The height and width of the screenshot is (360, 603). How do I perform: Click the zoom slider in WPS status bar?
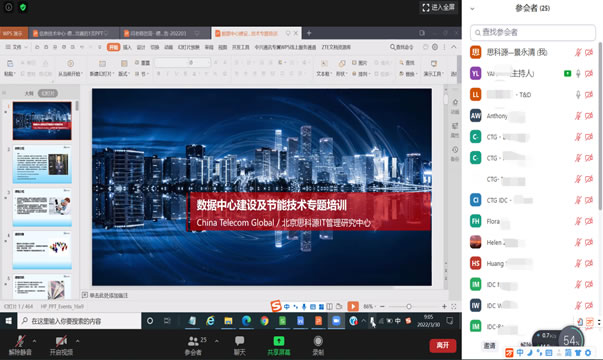(409, 307)
